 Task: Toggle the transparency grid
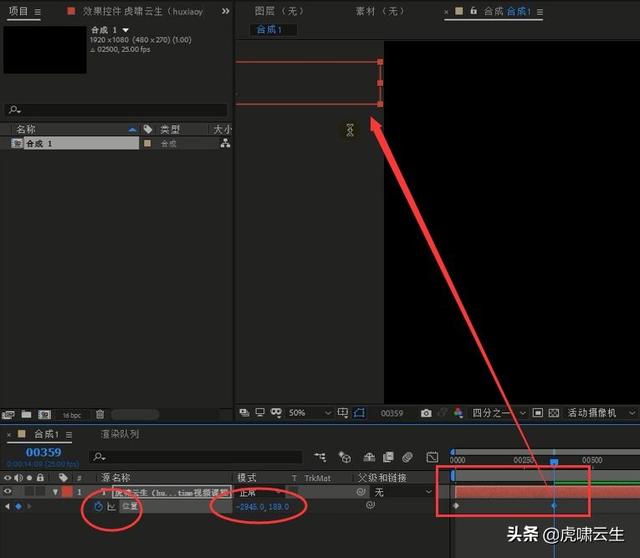point(554,413)
